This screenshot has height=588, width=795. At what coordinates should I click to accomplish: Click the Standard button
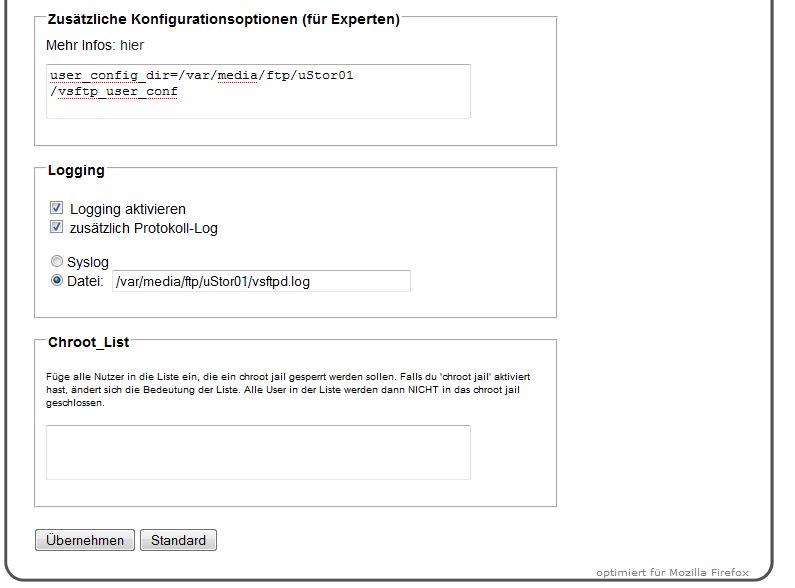coord(178,541)
